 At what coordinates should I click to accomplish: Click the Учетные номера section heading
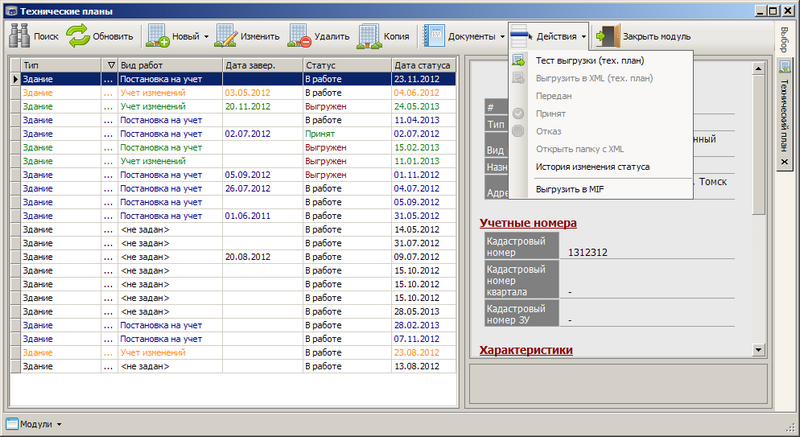(528, 222)
